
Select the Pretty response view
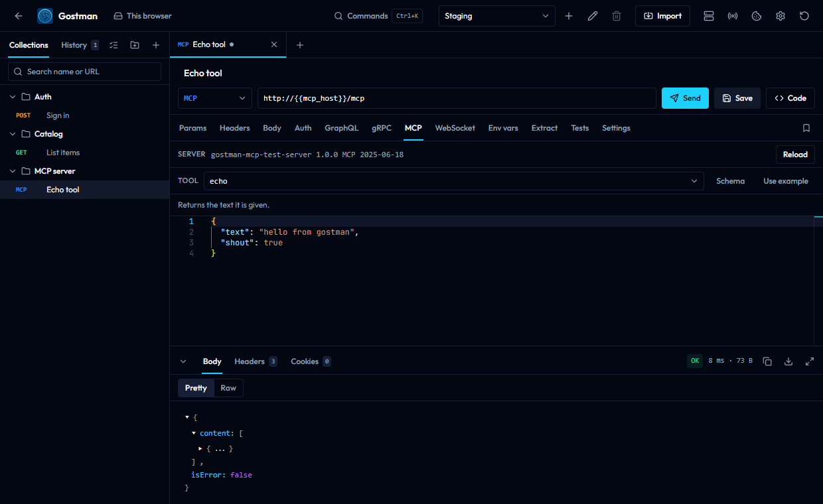(x=196, y=388)
